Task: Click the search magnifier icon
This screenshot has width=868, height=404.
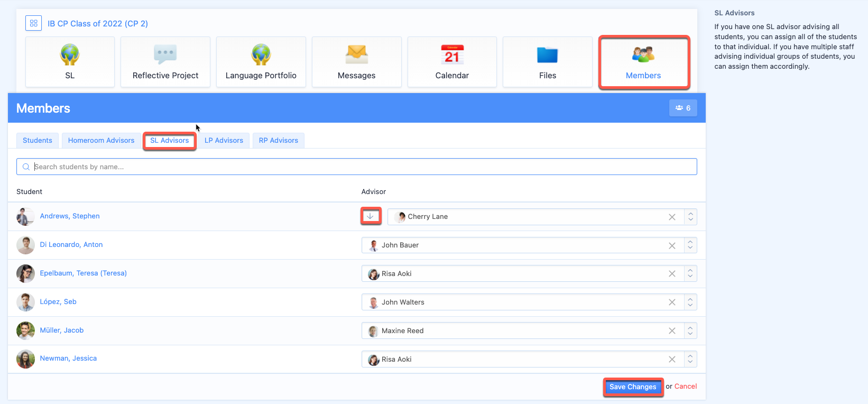Action: coord(26,167)
